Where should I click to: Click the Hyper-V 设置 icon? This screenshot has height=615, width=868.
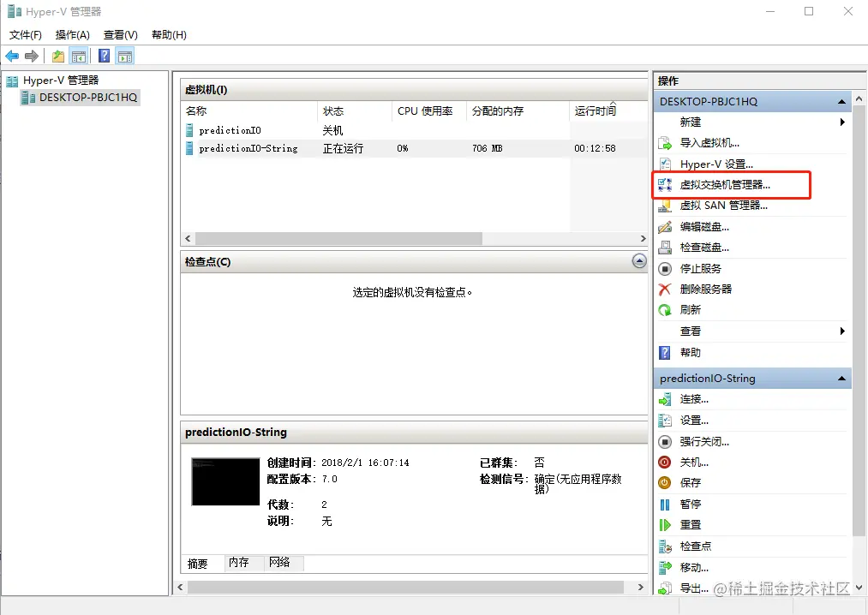click(665, 164)
